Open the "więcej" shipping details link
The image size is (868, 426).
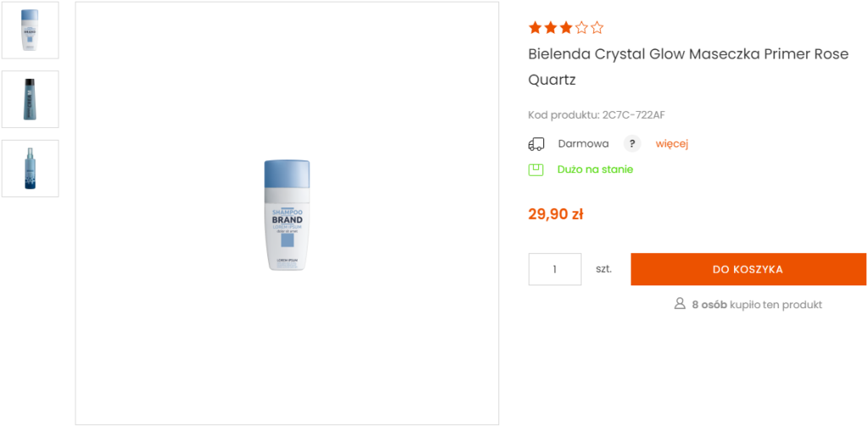click(x=671, y=144)
